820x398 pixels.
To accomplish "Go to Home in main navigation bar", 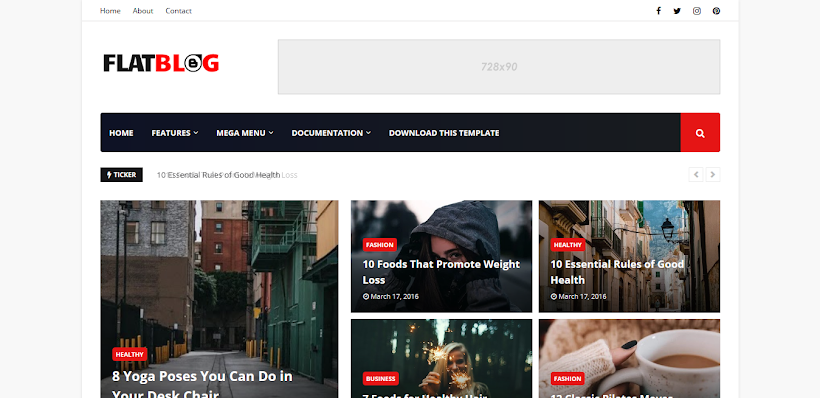I will [x=121, y=133].
